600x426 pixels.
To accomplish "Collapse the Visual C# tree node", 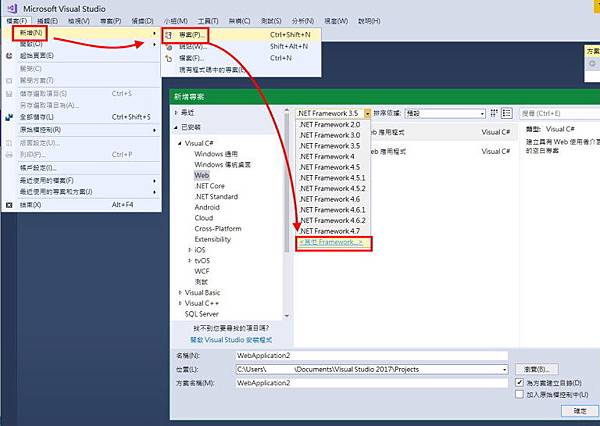I will point(180,144).
